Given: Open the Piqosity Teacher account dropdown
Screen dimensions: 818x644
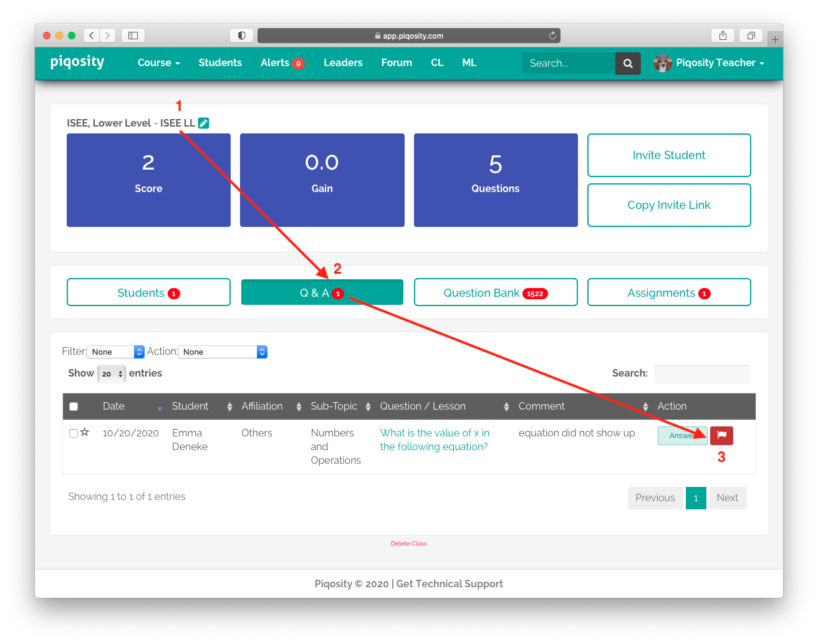Looking at the screenshot, I should click(x=720, y=63).
